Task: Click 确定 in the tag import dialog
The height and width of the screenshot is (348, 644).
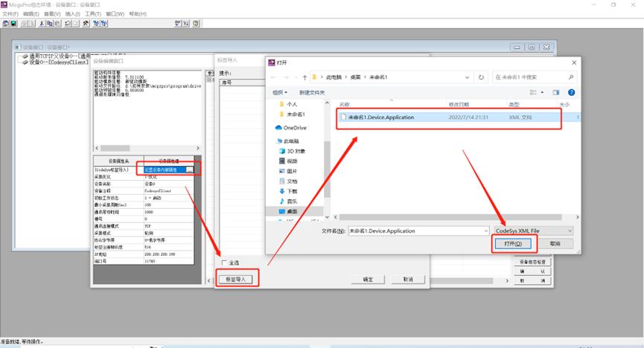Action: coord(368,280)
